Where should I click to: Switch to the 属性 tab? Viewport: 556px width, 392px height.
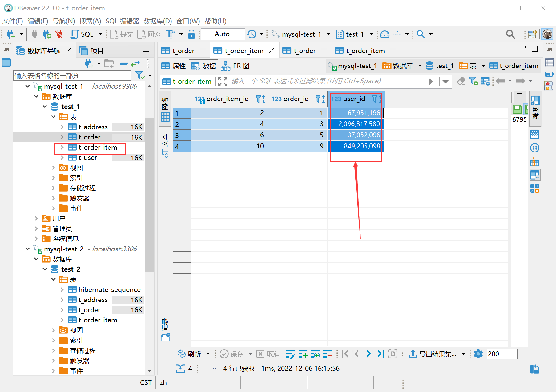173,66
